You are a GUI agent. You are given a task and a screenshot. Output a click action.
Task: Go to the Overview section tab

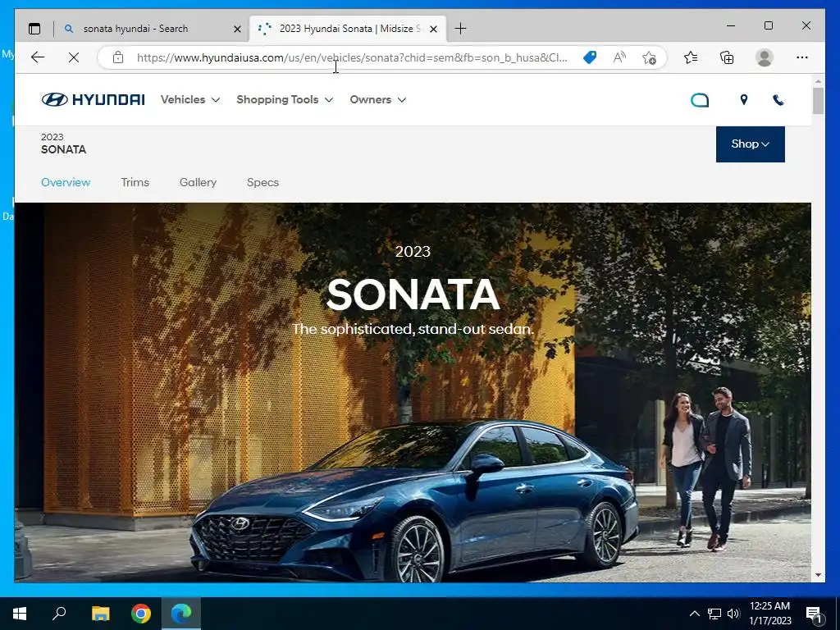coord(66,182)
